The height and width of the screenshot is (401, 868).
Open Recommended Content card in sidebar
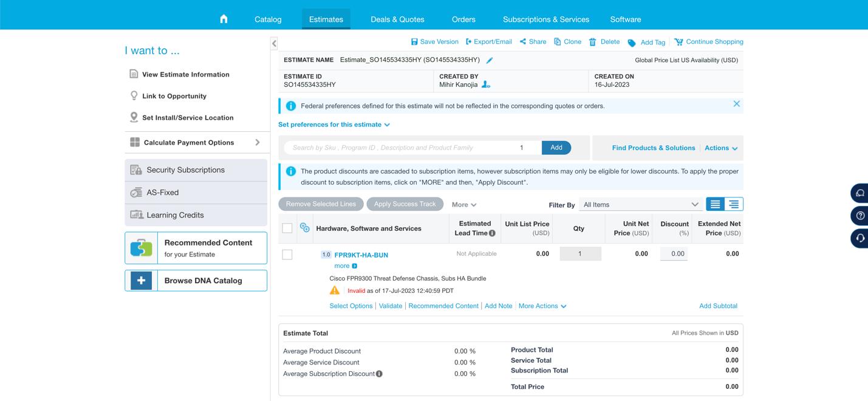click(196, 248)
